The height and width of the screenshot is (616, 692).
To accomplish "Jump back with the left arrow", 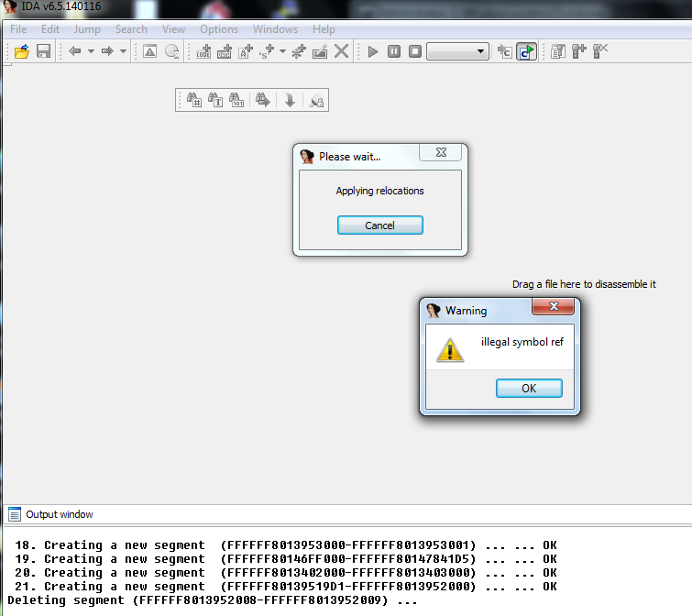I will 75,51.
